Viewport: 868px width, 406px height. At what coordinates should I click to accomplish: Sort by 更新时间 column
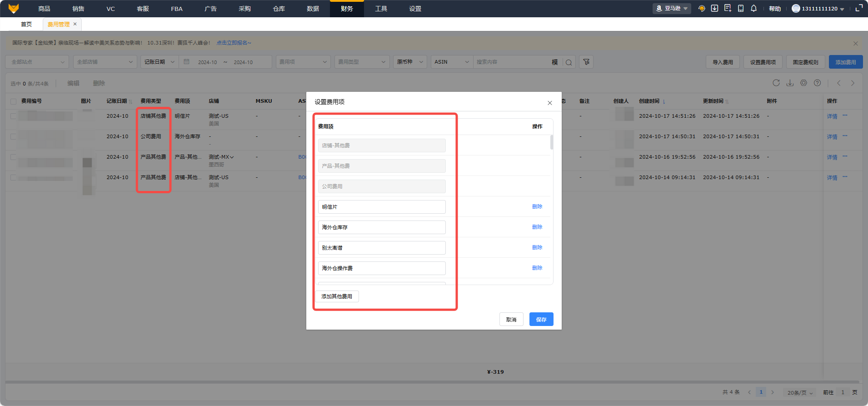pos(727,101)
